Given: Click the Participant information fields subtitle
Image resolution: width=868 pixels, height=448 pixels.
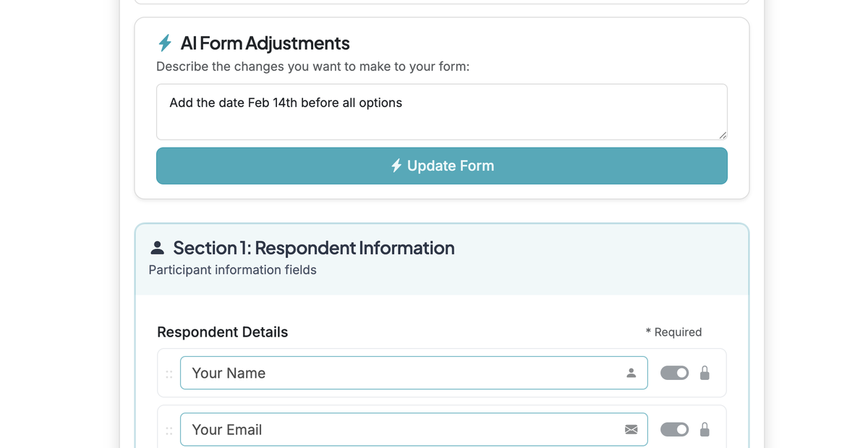Looking at the screenshot, I should pyautogui.click(x=232, y=269).
